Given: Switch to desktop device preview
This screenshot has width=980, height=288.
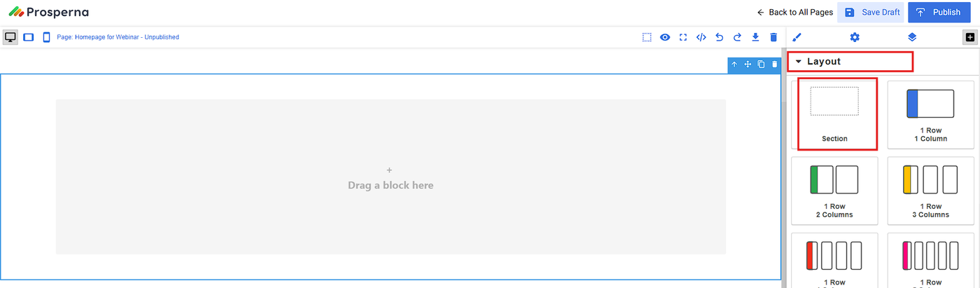Looking at the screenshot, I should click(x=10, y=37).
